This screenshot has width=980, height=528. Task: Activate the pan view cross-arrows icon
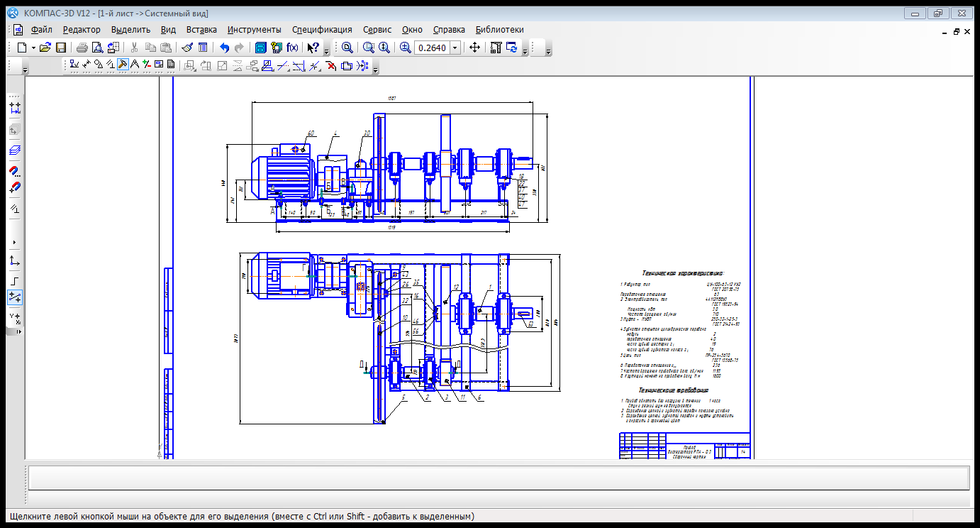tap(474, 48)
